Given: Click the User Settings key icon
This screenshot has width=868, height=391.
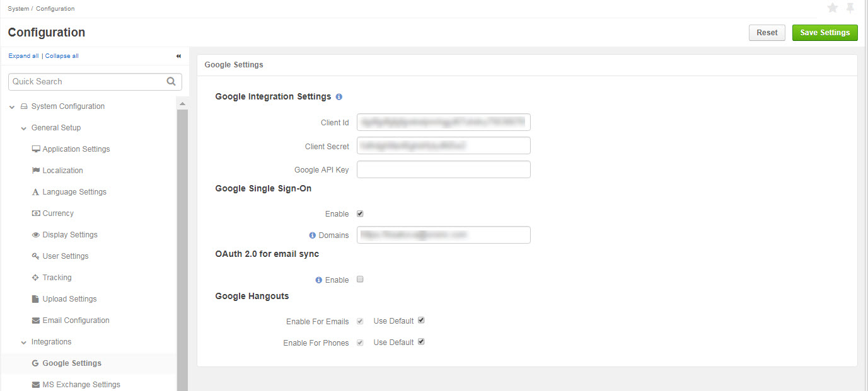Looking at the screenshot, I should (36, 256).
